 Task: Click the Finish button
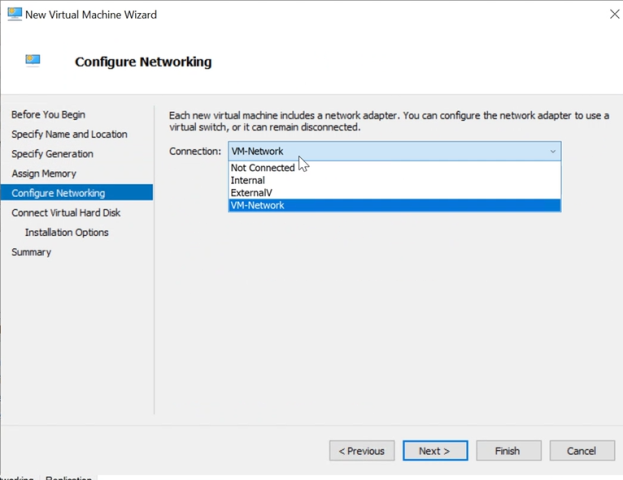[x=508, y=451]
